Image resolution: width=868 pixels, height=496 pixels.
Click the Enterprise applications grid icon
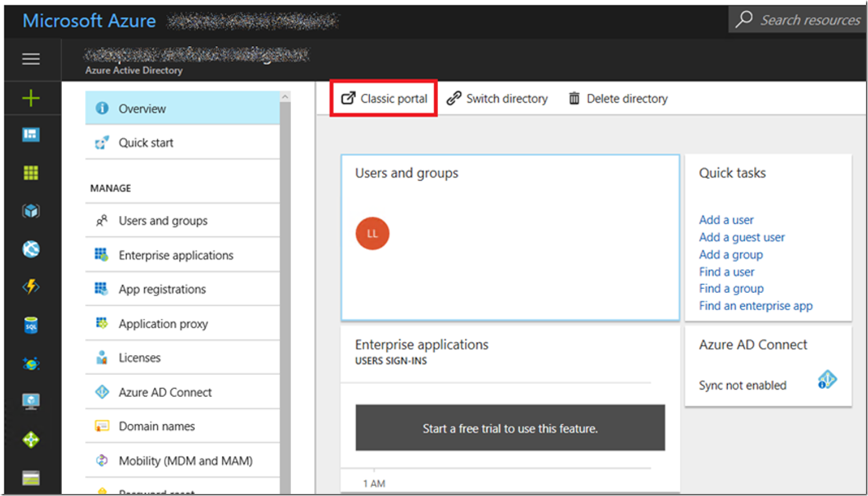tap(101, 255)
